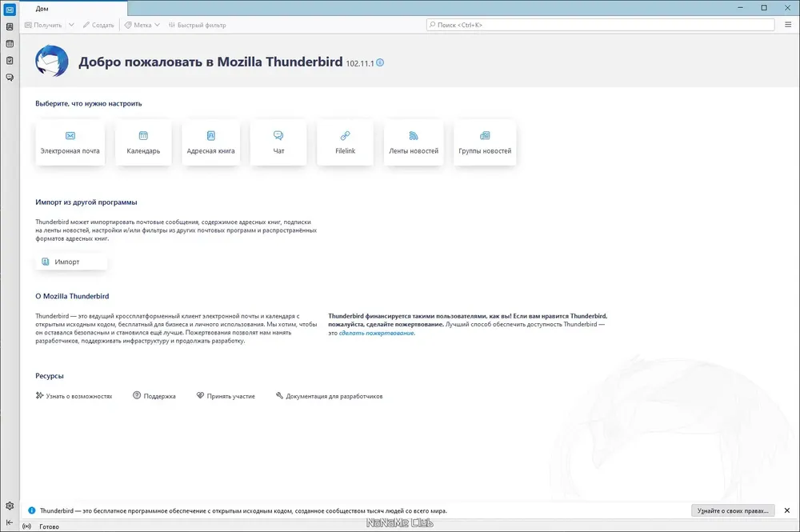Open the Метка tag dropdown

tap(142, 25)
